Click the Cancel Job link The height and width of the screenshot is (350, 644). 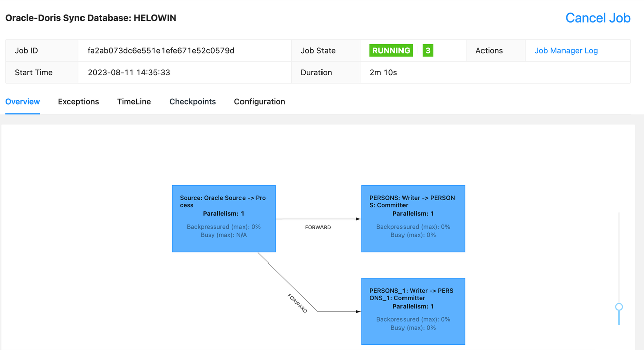[598, 18]
